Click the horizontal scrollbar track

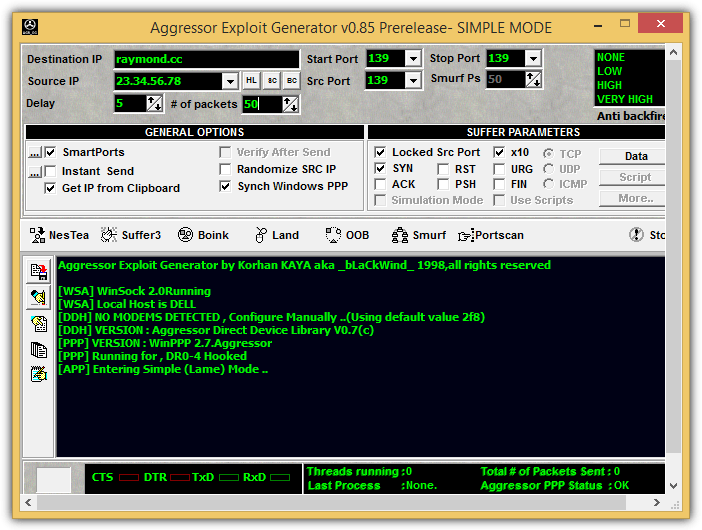[331, 503]
